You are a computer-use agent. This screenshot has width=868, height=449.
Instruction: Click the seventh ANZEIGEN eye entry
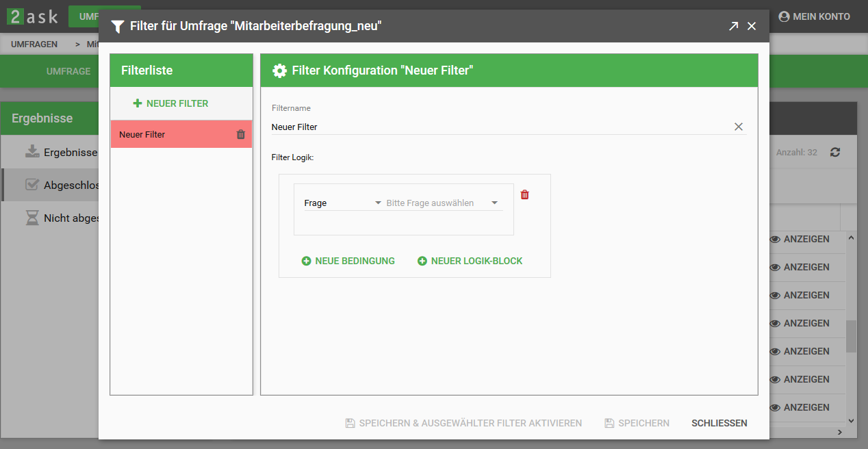800,407
